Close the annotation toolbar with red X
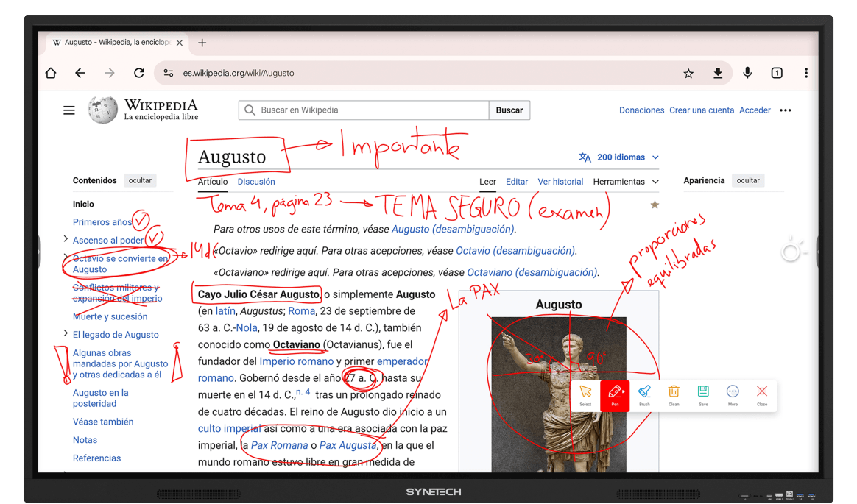 (x=762, y=395)
